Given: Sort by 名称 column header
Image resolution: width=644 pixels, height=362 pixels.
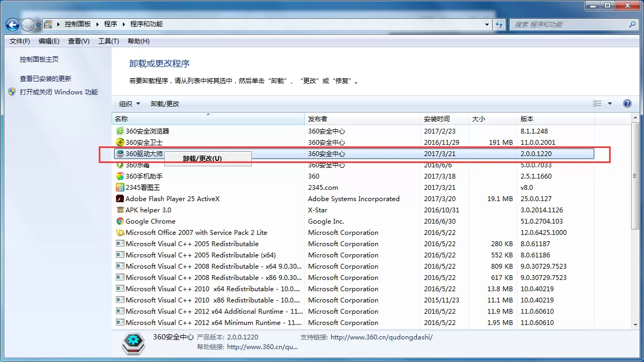Looking at the screenshot, I should click(208, 119).
